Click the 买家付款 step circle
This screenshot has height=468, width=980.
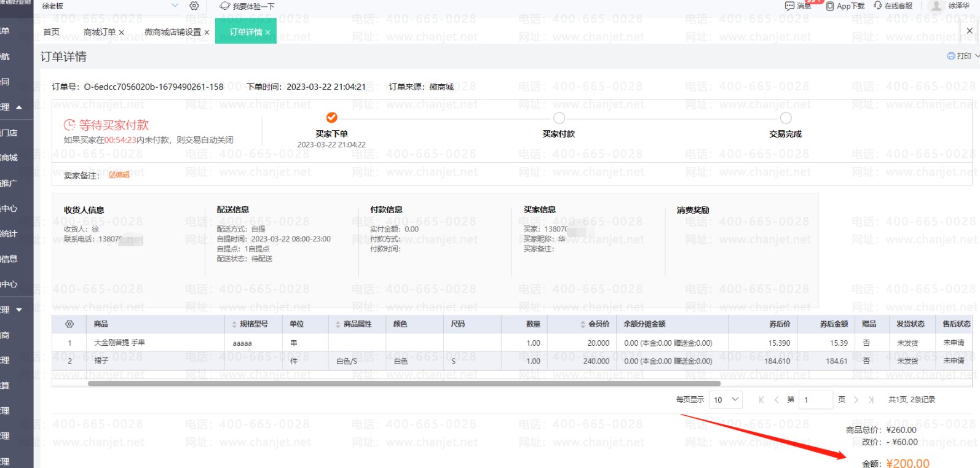[559, 118]
